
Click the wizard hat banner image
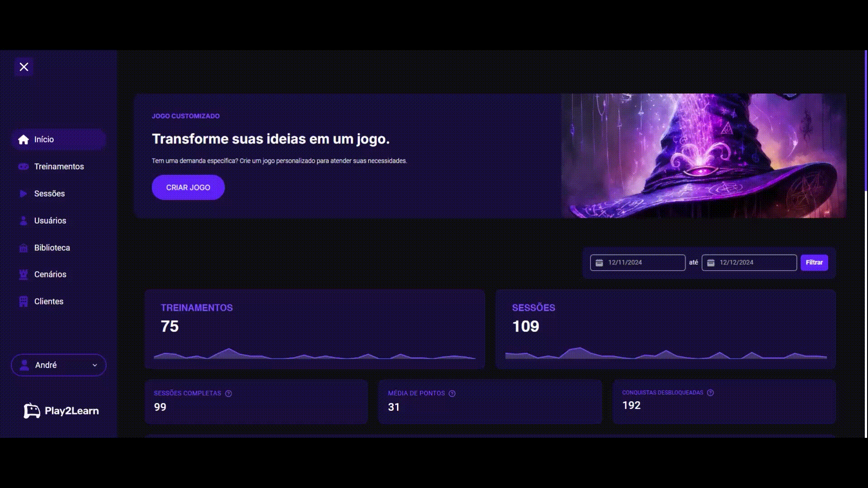point(703,156)
